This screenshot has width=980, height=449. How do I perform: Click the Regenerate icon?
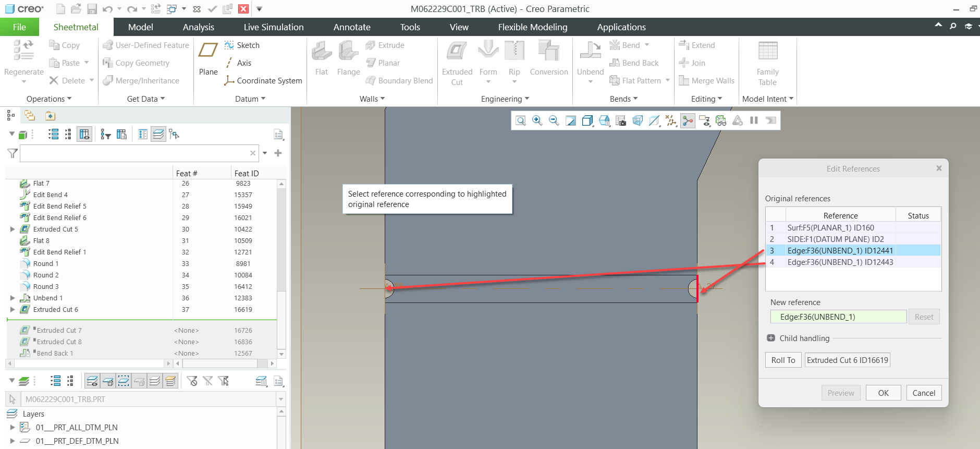point(23,51)
